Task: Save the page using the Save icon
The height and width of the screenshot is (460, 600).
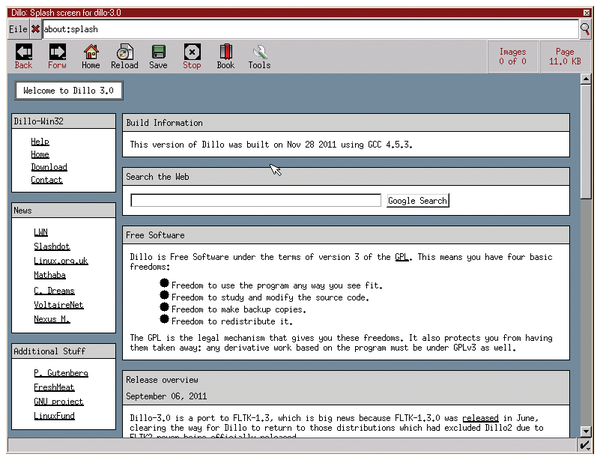Action: [x=158, y=56]
